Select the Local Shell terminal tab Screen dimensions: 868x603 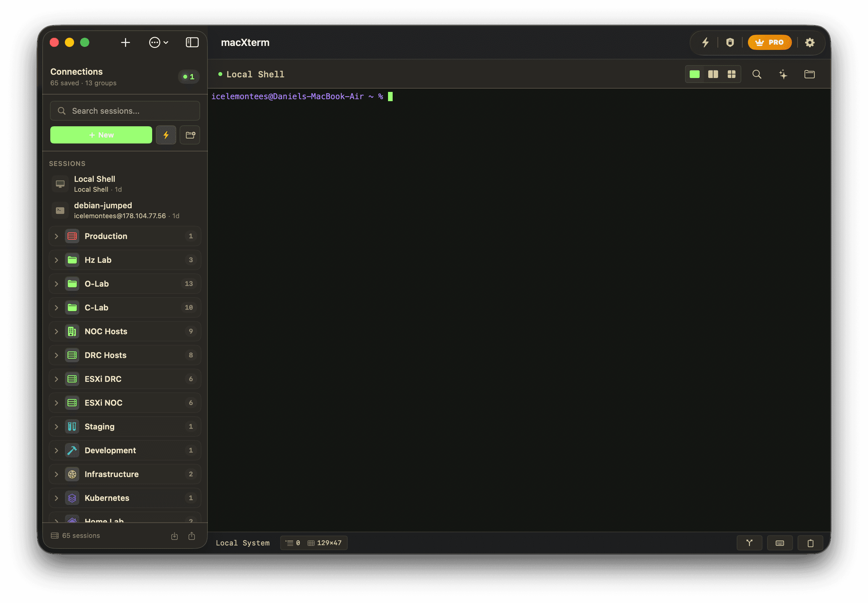pos(251,74)
